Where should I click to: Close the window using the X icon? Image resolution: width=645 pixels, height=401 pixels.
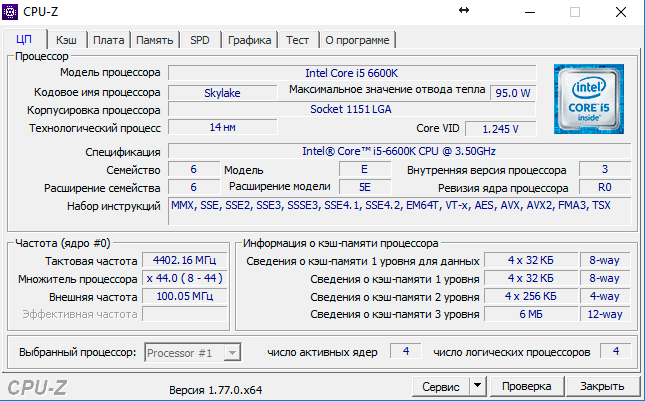pyautogui.click(x=622, y=12)
